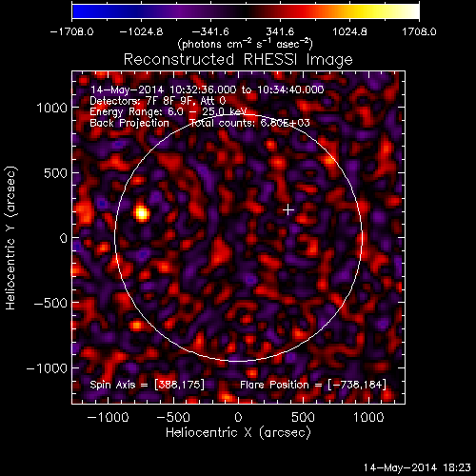Click the Detectors 7F 8F 9F label
Screen dimensions: 476x476
158,101
